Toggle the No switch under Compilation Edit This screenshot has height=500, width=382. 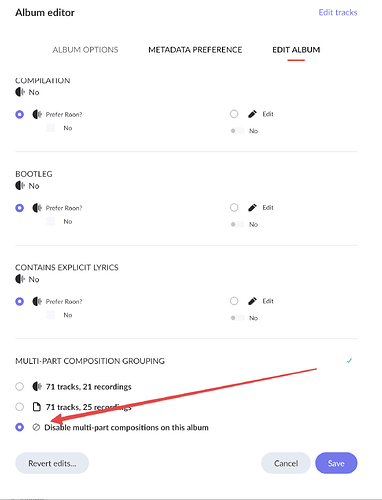click(x=237, y=131)
